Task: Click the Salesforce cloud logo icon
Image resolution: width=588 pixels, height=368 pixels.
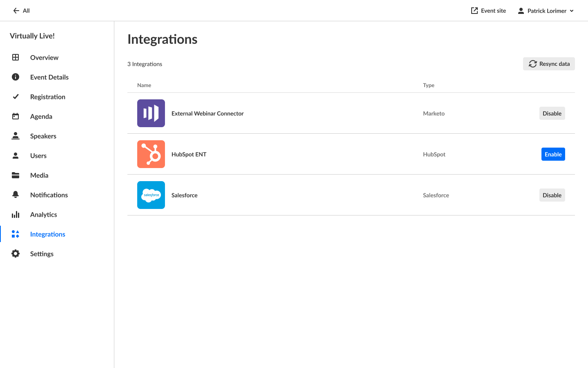Action: pos(151,195)
